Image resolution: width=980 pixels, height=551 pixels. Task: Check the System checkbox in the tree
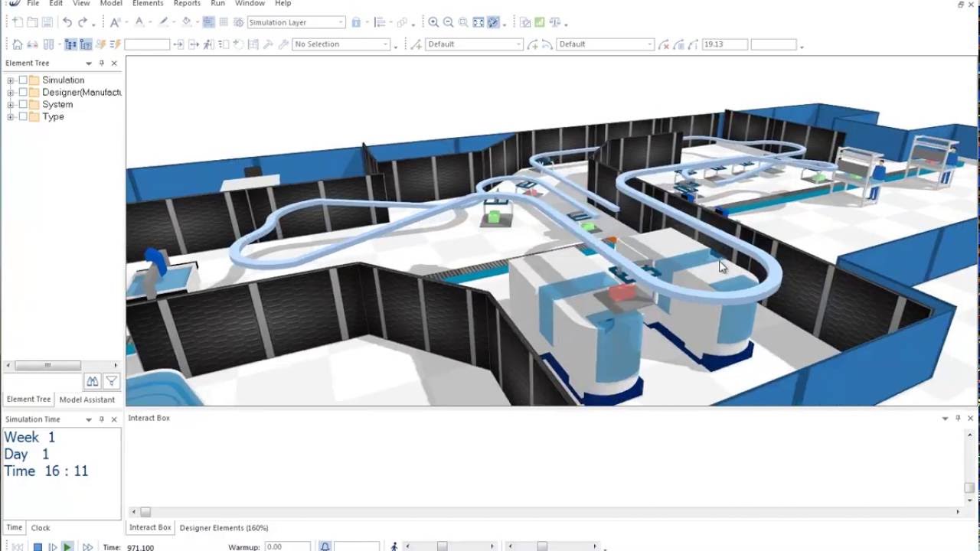[x=23, y=105]
